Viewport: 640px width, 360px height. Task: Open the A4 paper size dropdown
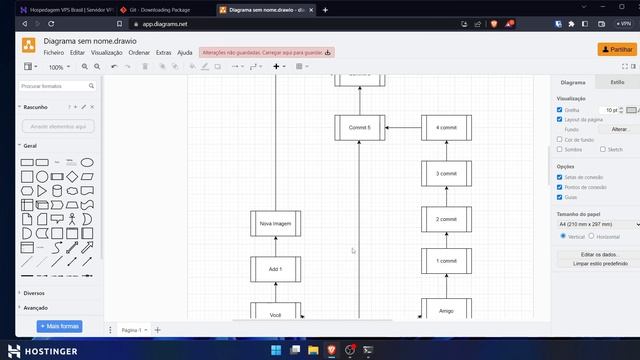[x=598, y=224]
